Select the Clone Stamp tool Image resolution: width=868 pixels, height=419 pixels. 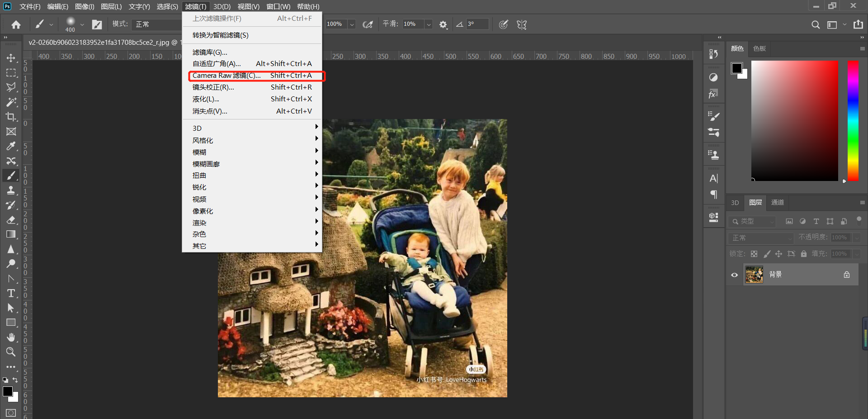(x=11, y=190)
